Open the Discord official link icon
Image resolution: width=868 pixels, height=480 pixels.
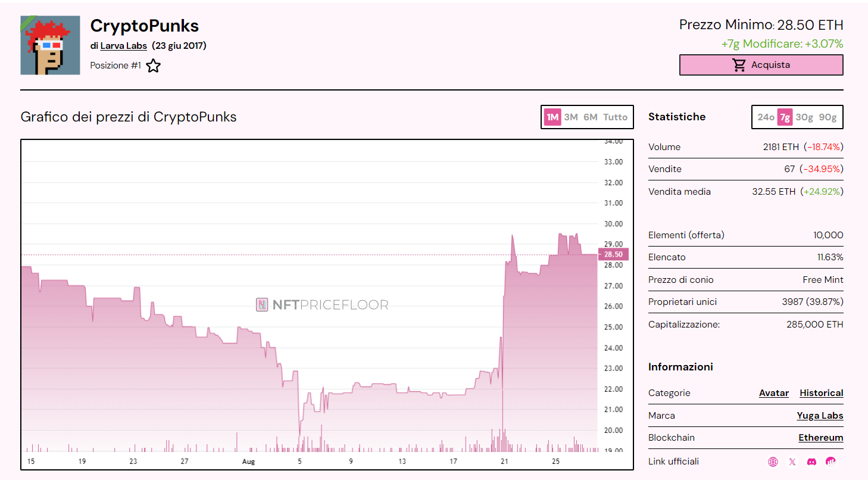pyautogui.click(x=811, y=462)
